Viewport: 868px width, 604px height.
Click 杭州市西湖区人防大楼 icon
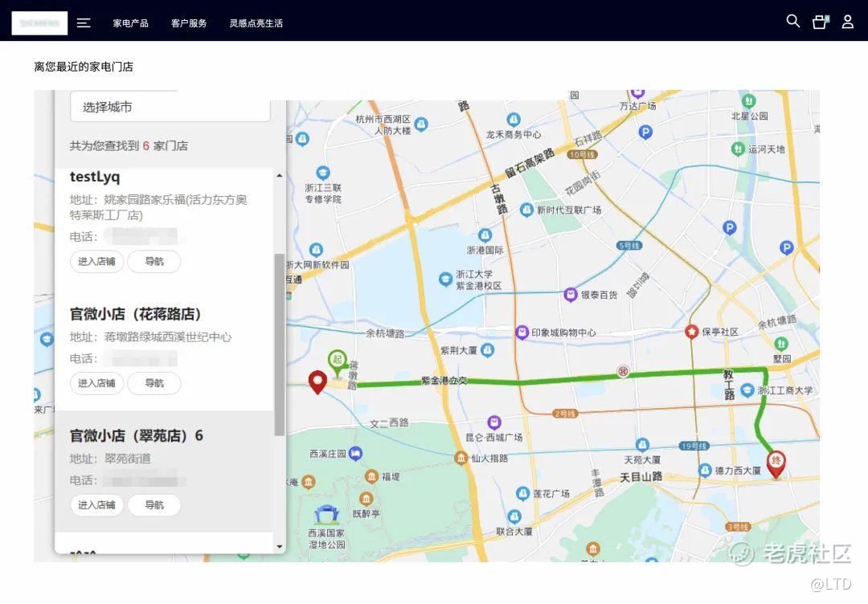tap(420, 124)
